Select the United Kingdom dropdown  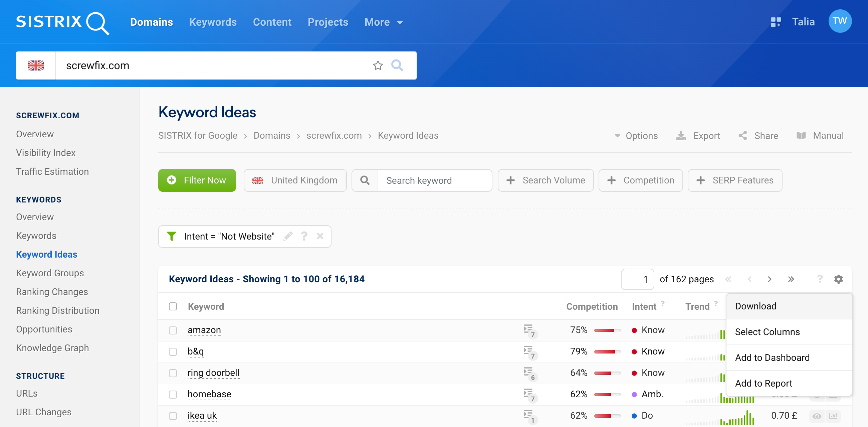pos(295,180)
